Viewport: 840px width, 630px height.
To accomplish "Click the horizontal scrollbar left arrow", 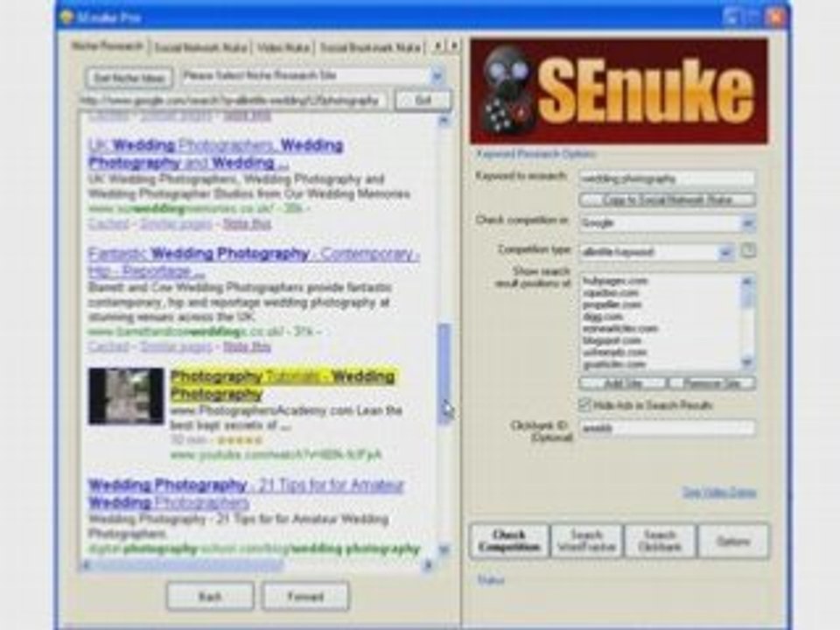I will point(85,564).
